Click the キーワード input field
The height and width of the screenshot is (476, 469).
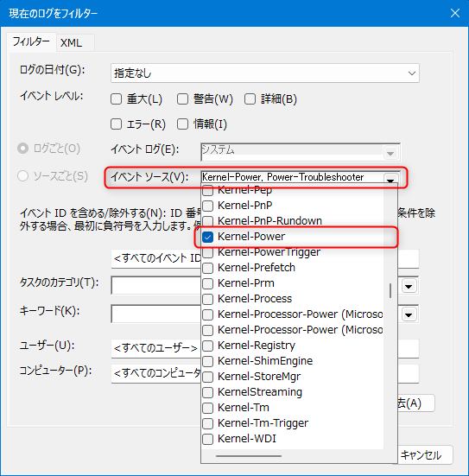(x=156, y=314)
